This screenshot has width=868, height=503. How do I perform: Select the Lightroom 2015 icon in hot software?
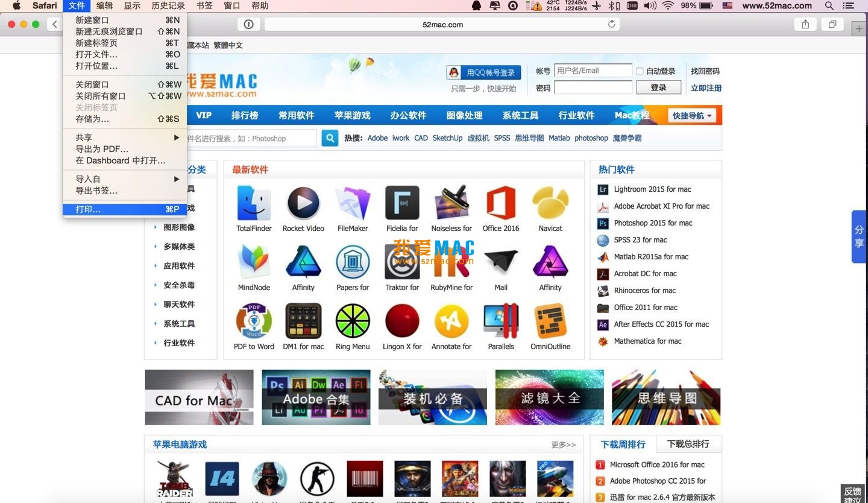(603, 189)
